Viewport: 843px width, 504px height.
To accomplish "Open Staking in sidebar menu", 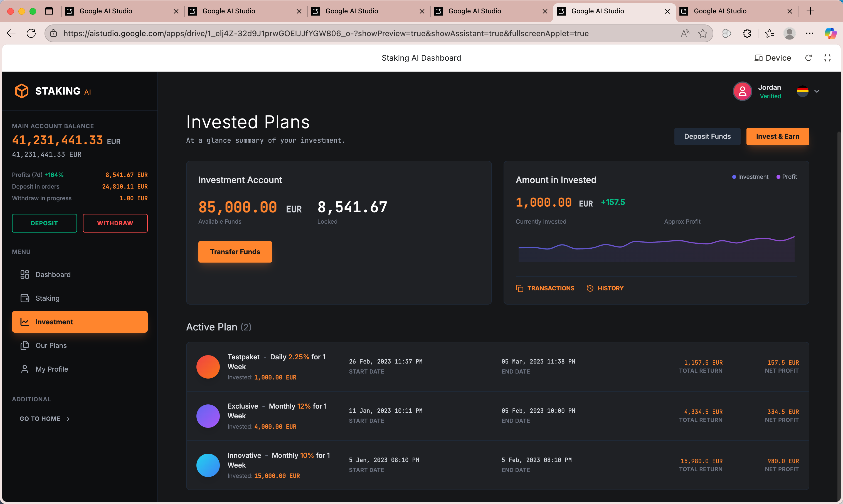I will [x=48, y=298].
